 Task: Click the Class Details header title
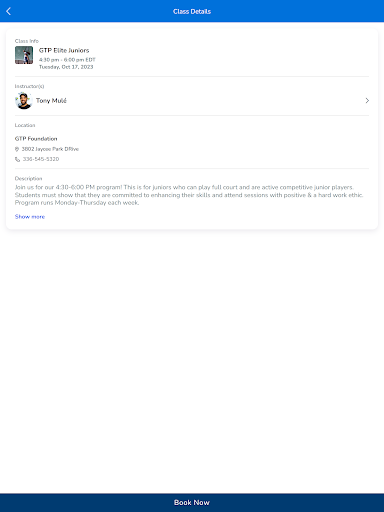pos(192,11)
